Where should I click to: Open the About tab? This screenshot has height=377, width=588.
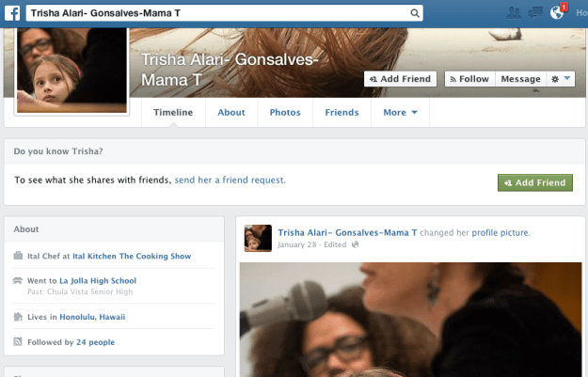tap(231, 113)
